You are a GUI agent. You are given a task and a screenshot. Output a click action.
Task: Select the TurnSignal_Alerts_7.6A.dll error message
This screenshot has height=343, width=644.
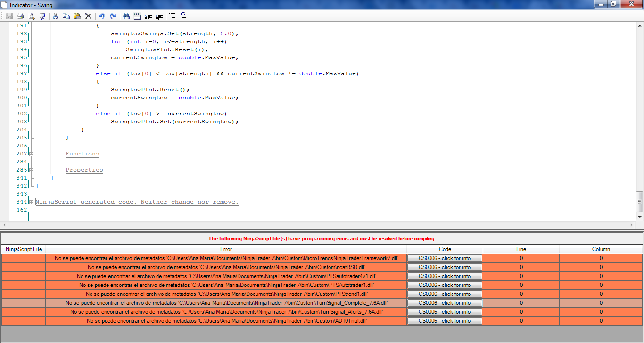coord(226,312)
